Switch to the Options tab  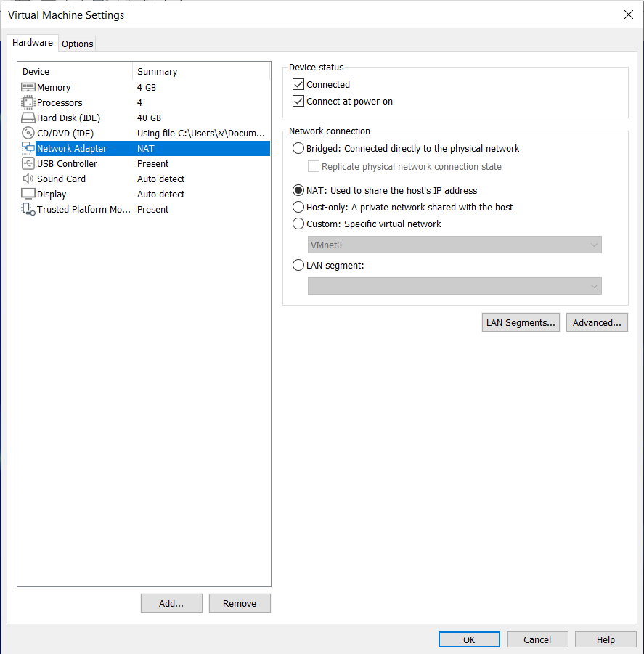(x=77, y=44)
